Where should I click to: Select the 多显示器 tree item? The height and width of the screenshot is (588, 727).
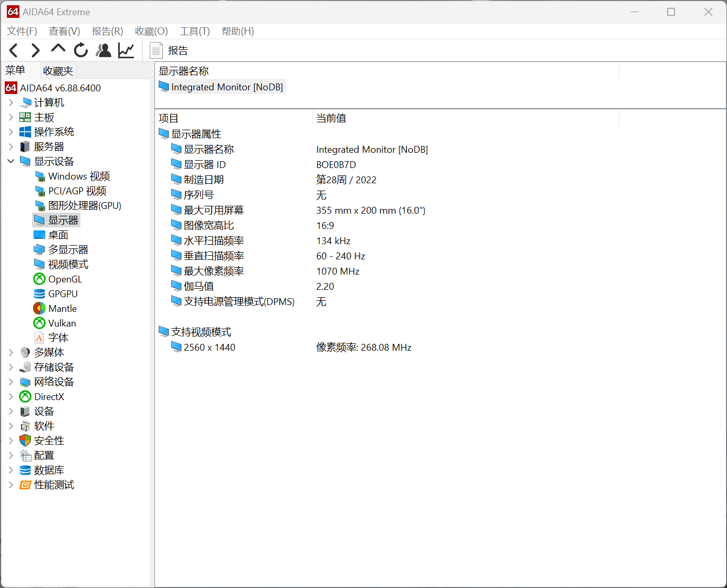pos(68,249)
